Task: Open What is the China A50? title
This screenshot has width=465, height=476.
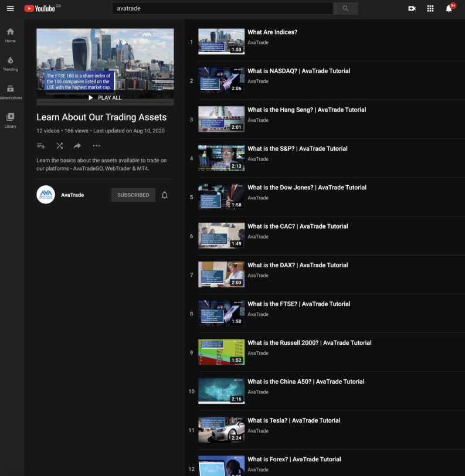Action: (306, 382)
